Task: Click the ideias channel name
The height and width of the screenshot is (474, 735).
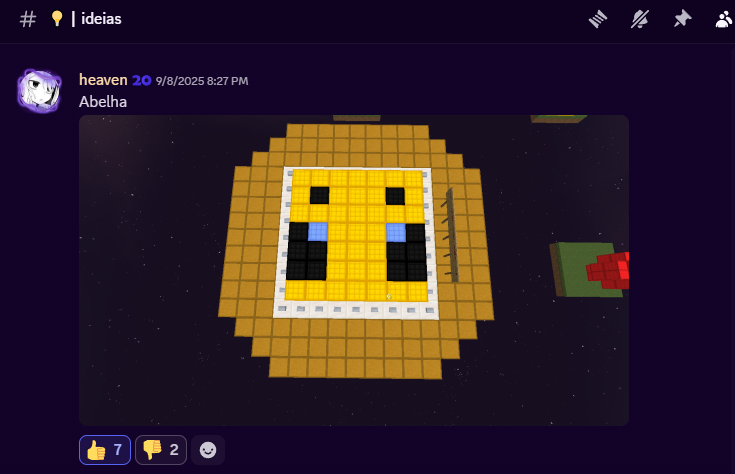Action: tap(101, 19)
